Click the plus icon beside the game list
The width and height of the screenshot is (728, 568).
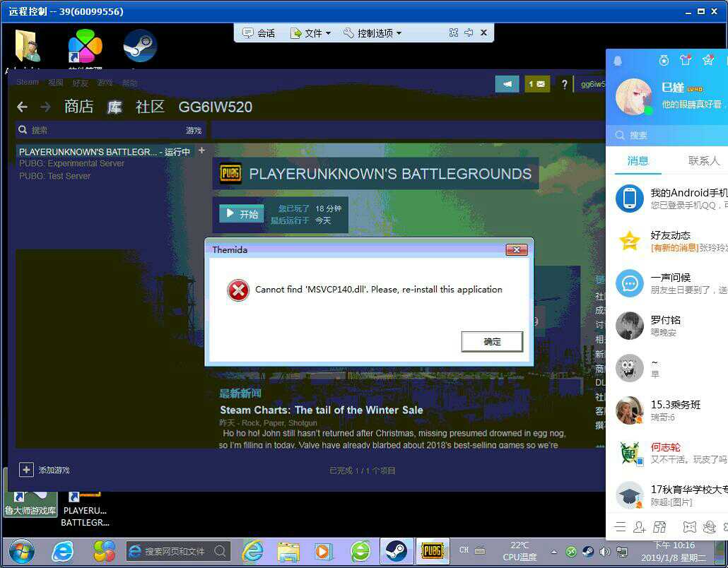[x=201, y=150]
